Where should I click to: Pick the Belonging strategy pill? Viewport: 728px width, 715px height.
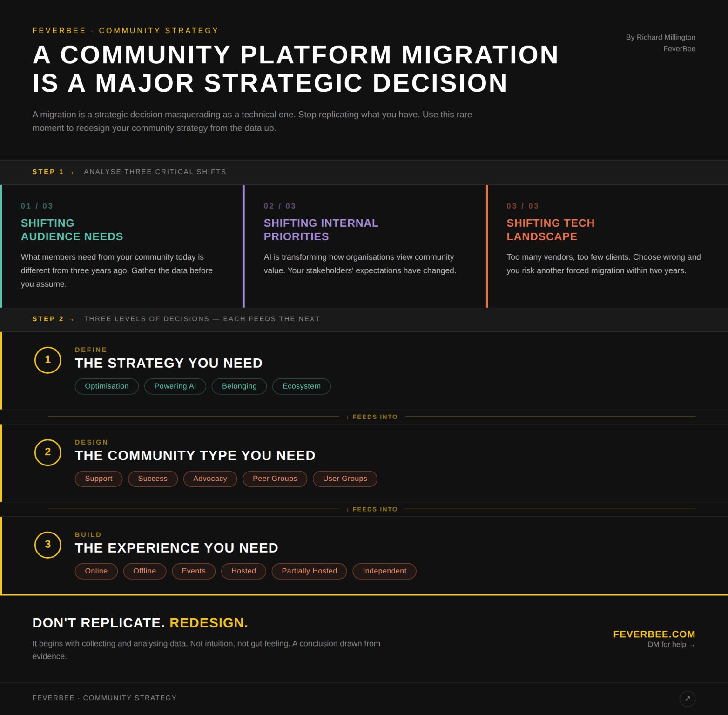[239, 386]
